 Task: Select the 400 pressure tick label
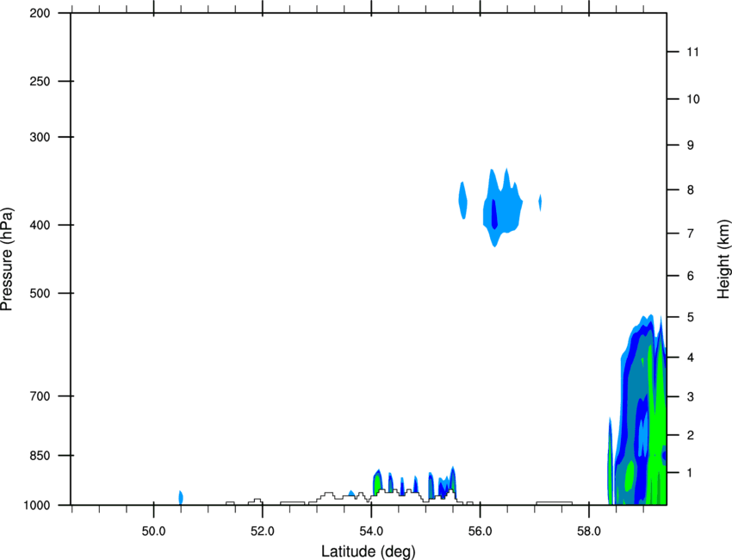40,225
